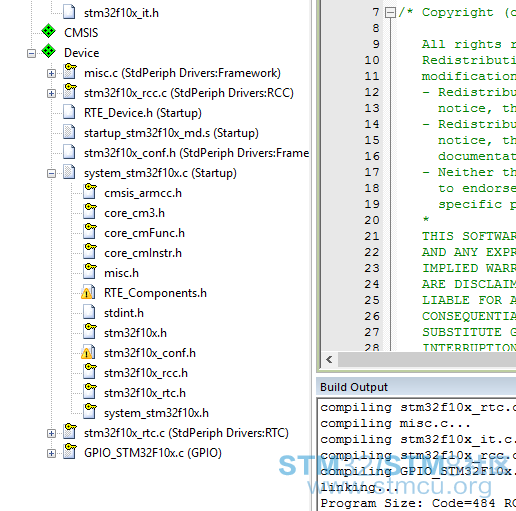
Task: Click the core_cmFunc.h key icon
Action: pos(90,231)
